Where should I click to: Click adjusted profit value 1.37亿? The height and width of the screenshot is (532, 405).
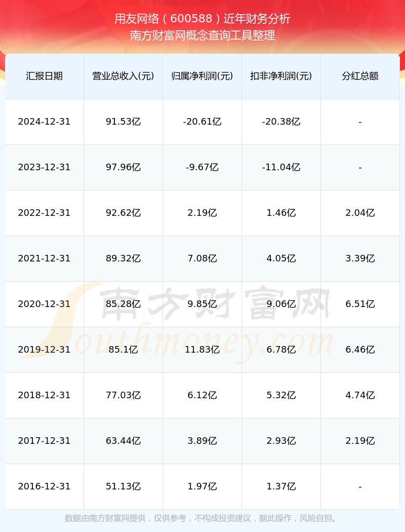click(x=281, y=486)
